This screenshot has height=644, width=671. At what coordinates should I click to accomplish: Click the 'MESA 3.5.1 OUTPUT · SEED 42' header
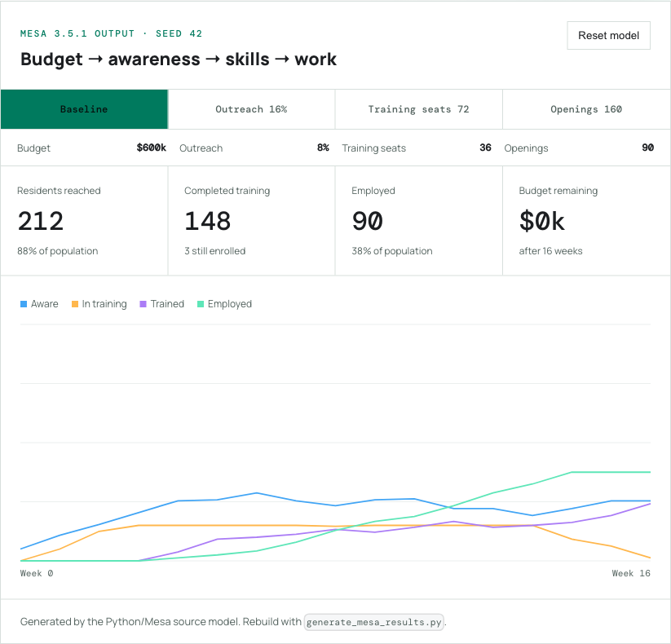point(111,33)
